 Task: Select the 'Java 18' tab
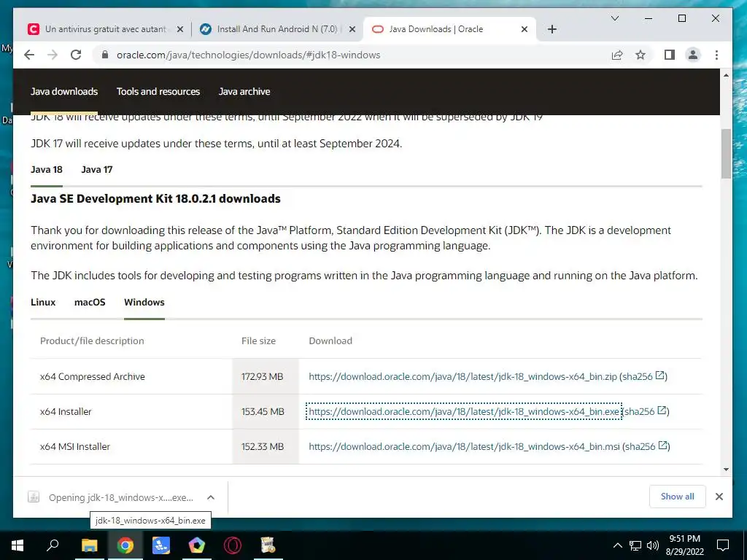47,169
